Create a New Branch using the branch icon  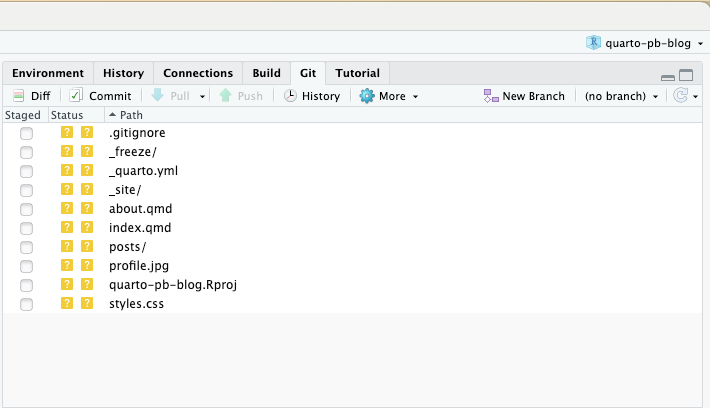tap(491, 96)
